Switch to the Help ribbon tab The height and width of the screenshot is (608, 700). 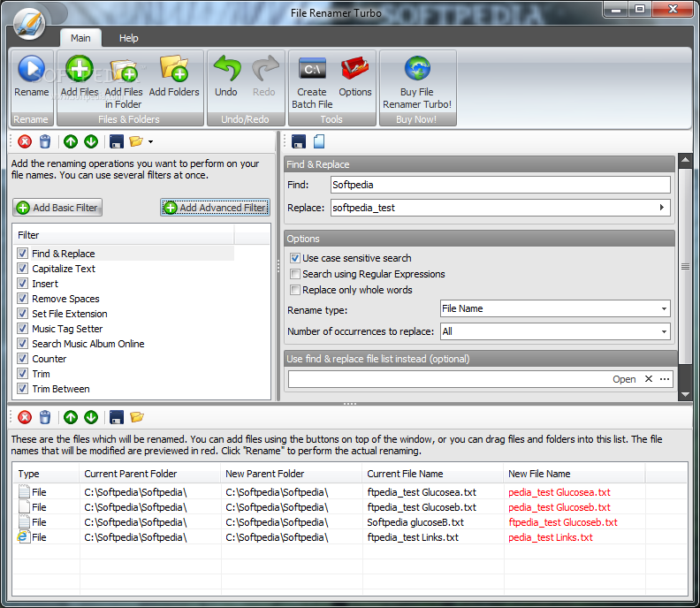pyautogui.click(x=128, y=38)
